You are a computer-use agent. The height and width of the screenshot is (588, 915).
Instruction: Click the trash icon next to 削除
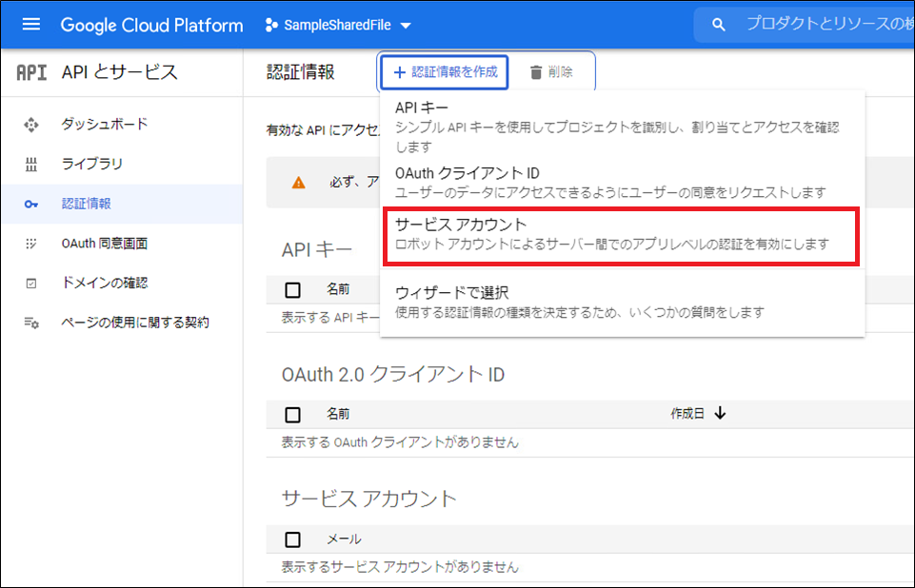tap(536, 72)
